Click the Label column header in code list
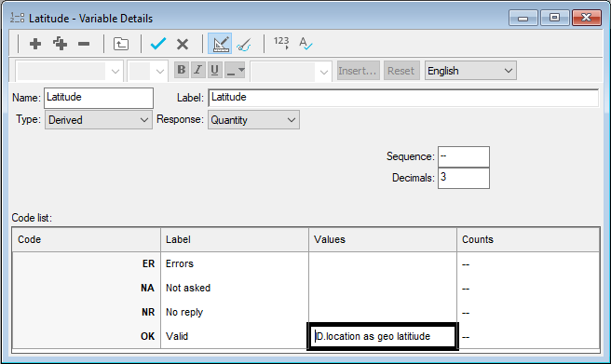Image resolution: width=611 pixels, height=364 pixels. pyautogui.click(x=235, y=239)
